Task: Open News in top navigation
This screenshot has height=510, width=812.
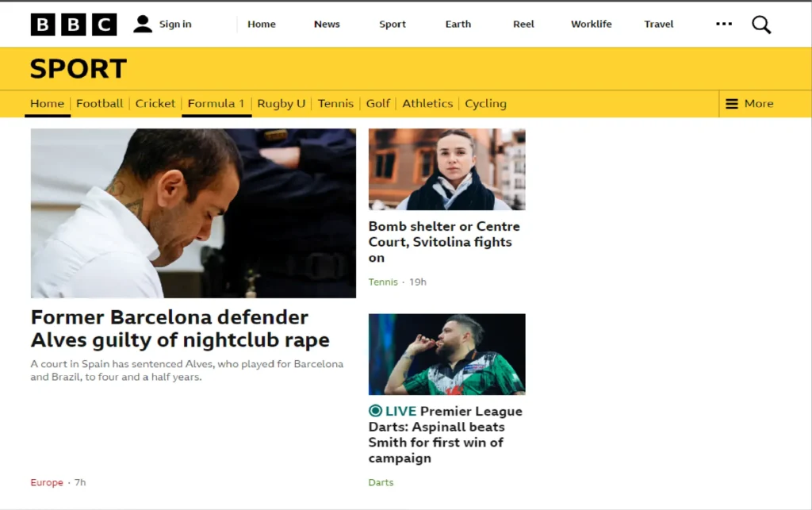Action: 327,25
